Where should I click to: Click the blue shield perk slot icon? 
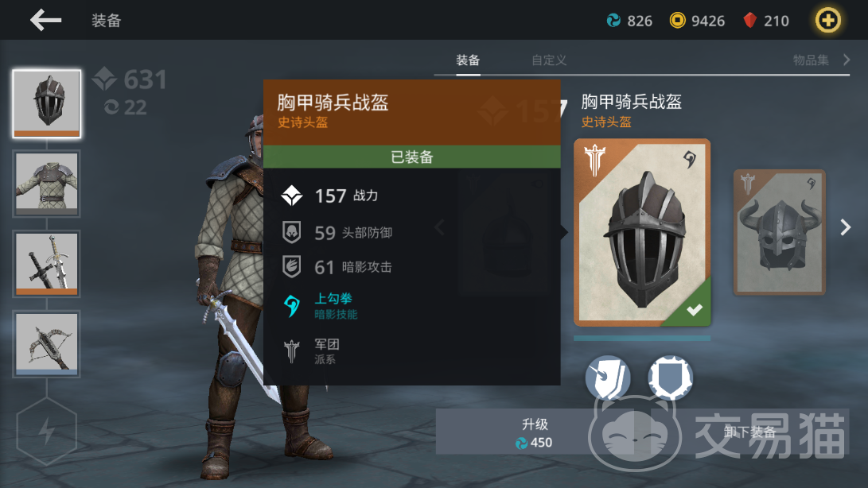tap(671, 378)
